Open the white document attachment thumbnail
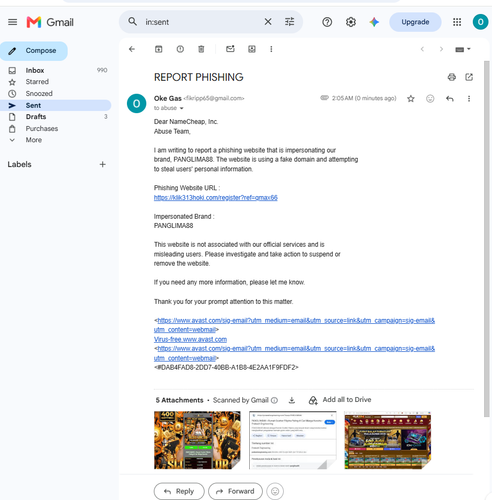The height and width of the screenshot is (500, 492). point(292,440)
